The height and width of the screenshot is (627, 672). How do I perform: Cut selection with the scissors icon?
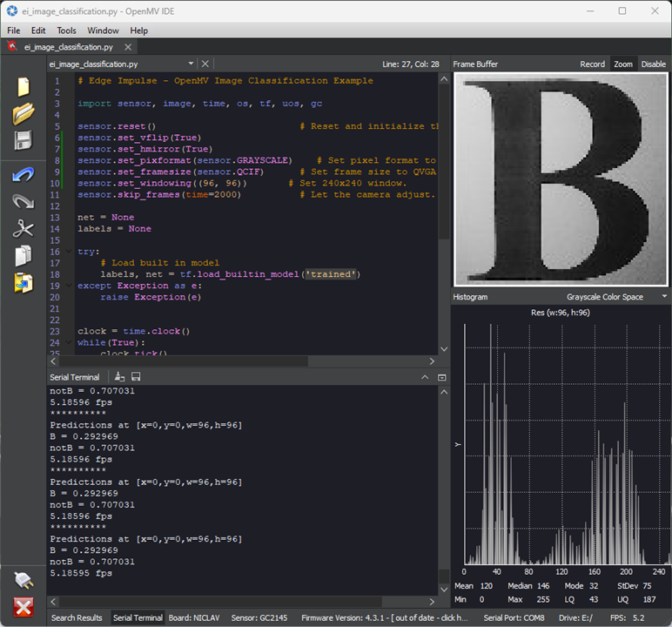24,228
